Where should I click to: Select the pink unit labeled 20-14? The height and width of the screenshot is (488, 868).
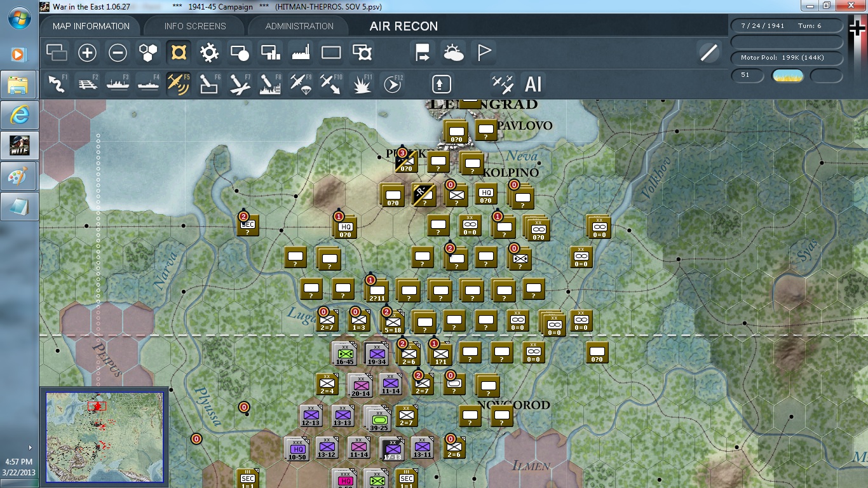click(360, 386)
